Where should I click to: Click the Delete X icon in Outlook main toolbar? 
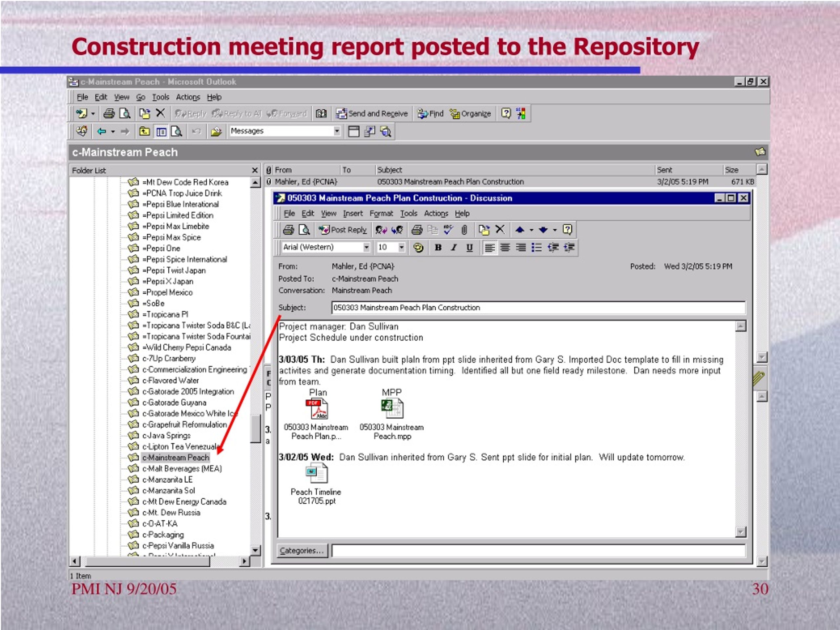pos(161,113)
